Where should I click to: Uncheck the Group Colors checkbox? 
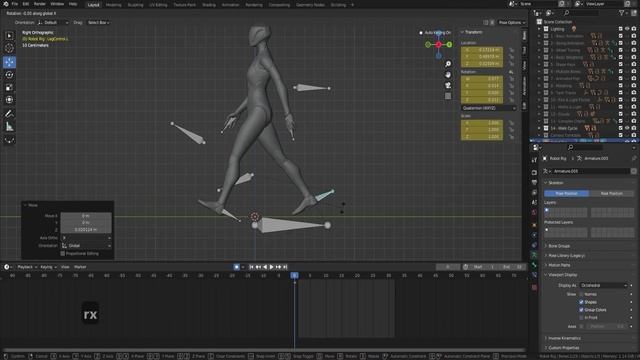[581, 310]
